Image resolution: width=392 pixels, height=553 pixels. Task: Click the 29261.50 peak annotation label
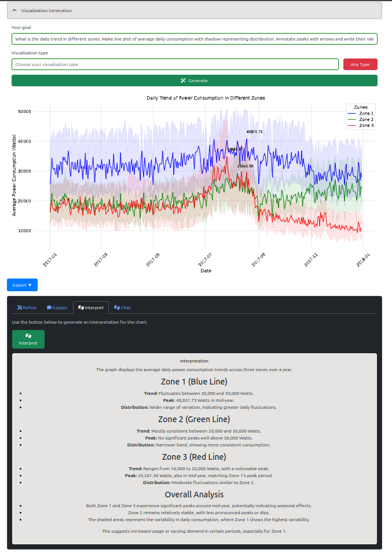(x=245, y=166)
